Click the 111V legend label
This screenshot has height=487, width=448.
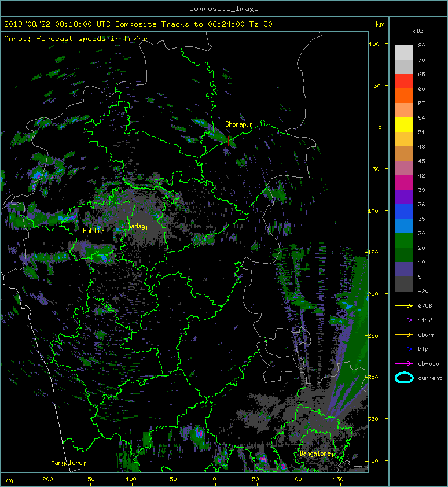click(x=425, y=320)
